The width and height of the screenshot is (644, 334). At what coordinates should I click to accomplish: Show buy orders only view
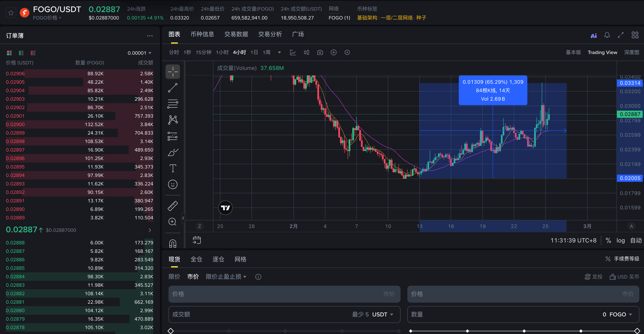(21, 53)
